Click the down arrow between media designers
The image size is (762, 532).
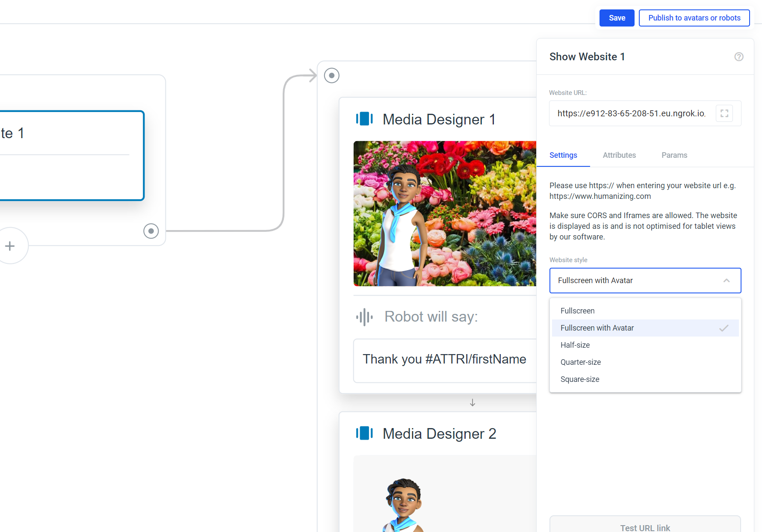473,403
